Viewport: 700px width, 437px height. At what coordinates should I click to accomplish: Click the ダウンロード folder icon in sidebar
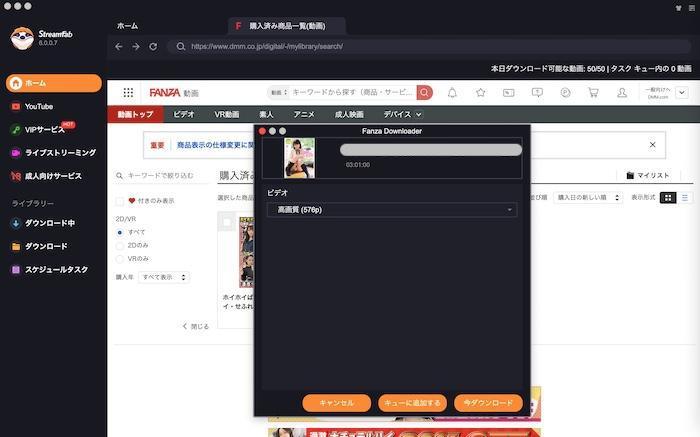pyautogui.click(x=16, y=246)
